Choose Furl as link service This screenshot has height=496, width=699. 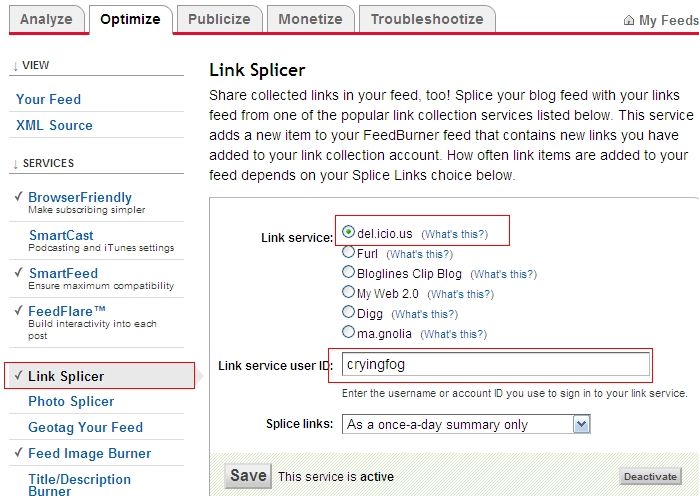click(x=348, y=252)
